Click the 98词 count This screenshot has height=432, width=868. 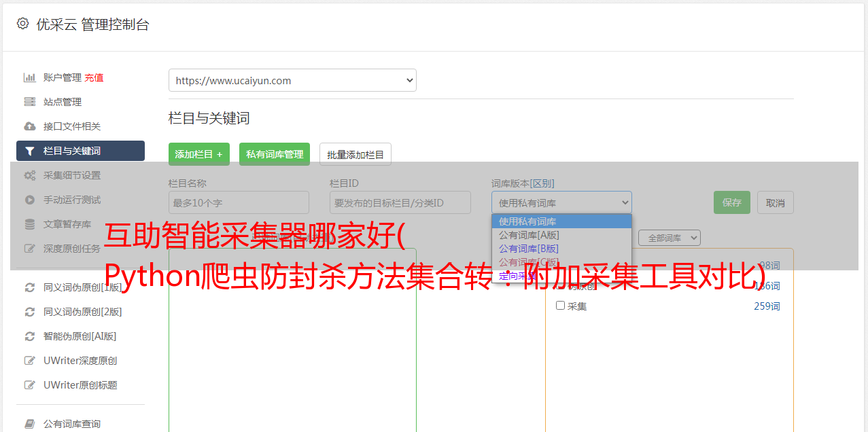[x=769, y=266]
